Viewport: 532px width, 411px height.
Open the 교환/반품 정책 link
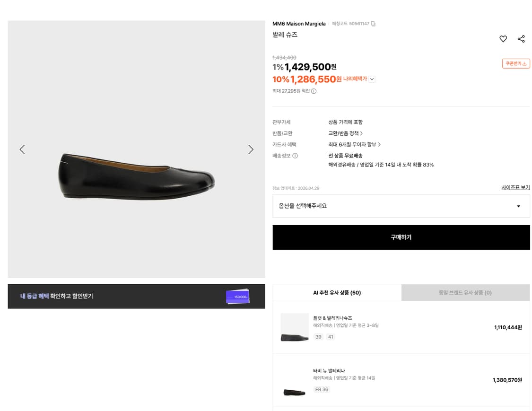(346, 133)
